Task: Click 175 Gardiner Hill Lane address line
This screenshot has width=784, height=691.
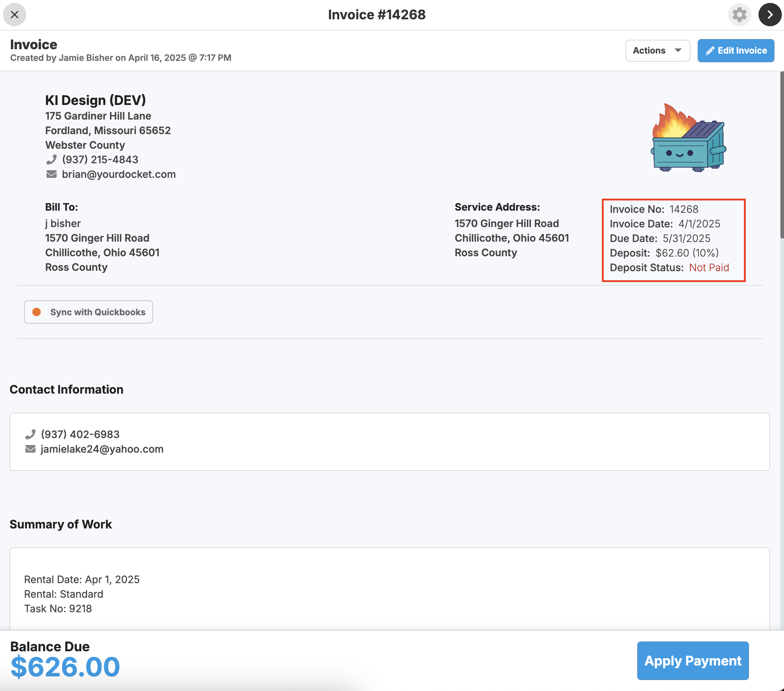Action: [x=98, y=116]
